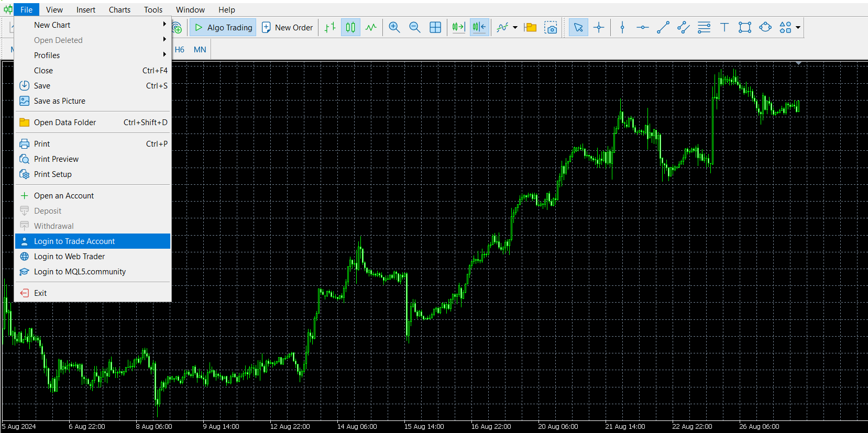The height and width of the screenshot is (433, 868).
Task: Select the crosshair cursor tool
Action: coord(599,28)
